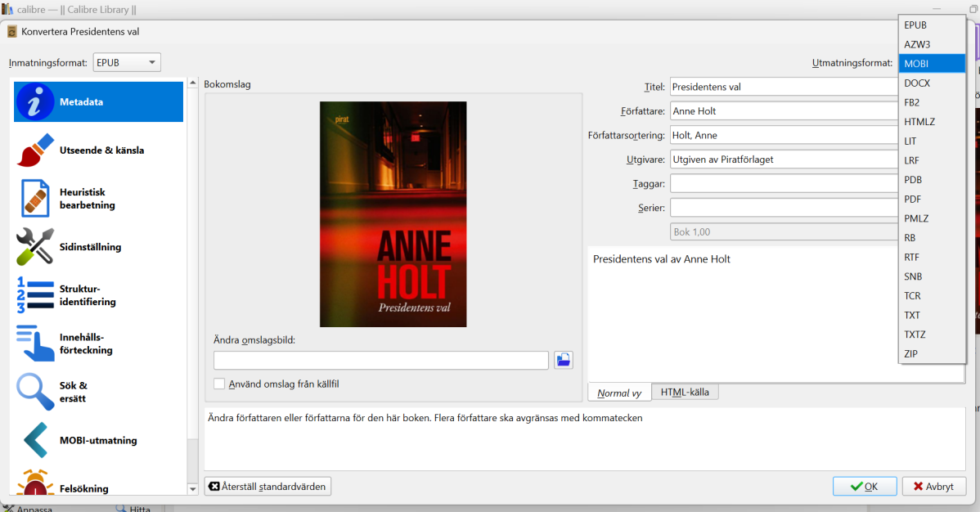Select LIT output format
The height and width of the screenshot is (512, 980).
pyautogui.click(x=932, y=141)
